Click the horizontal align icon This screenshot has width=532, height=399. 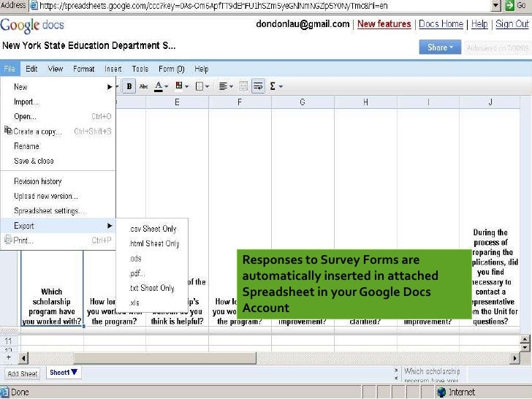click(223, 86)
